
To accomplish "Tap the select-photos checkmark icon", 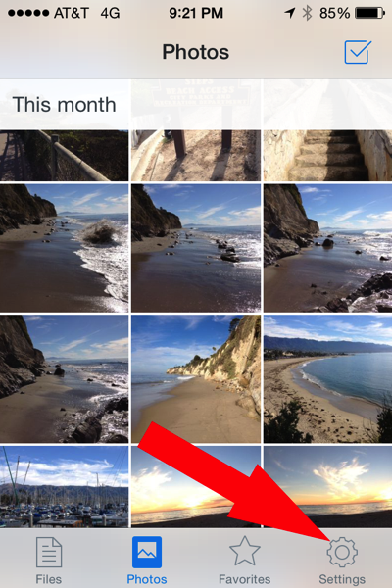I will click(x=358, y=52).
